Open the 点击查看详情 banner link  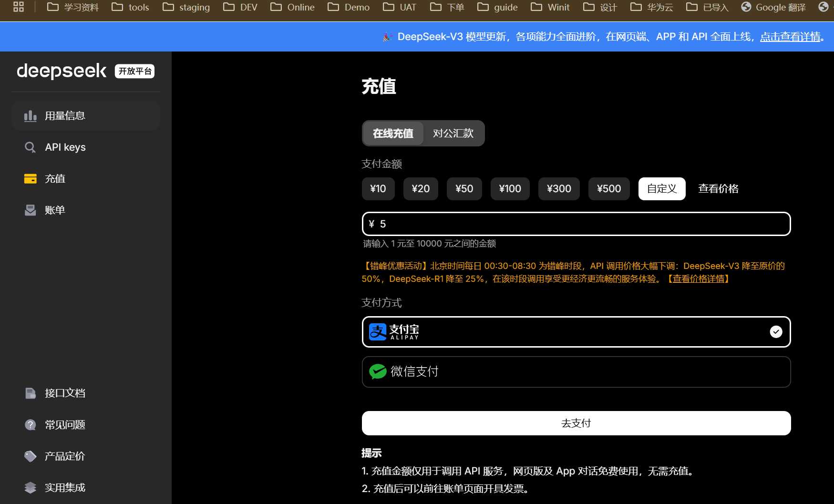coord(790,37)
